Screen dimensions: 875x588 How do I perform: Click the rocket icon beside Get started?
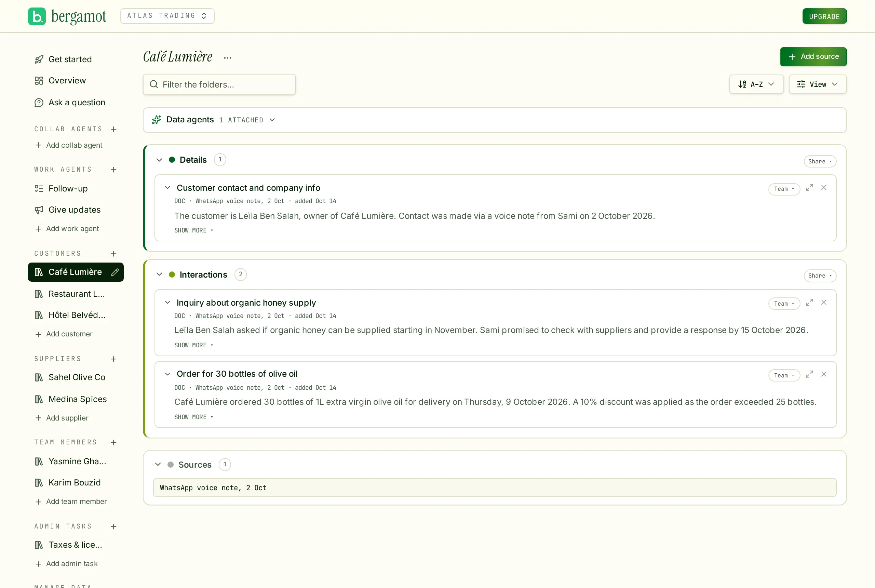(x=39, y=59)
